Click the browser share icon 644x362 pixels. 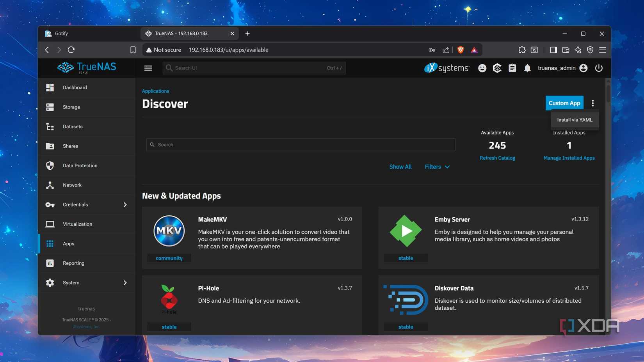pyautogui.click(x=446, y=50)
